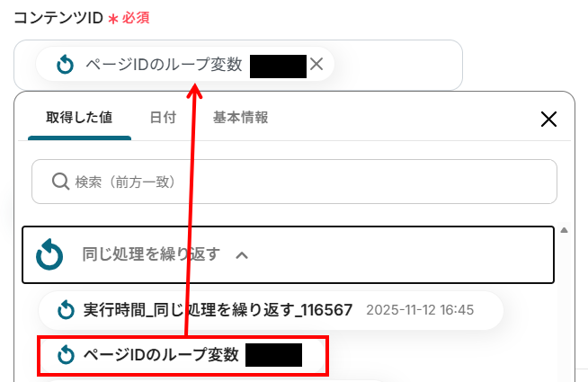Open the 日付 tab
The width and height of the screenshot is (588, 382).
163,118
